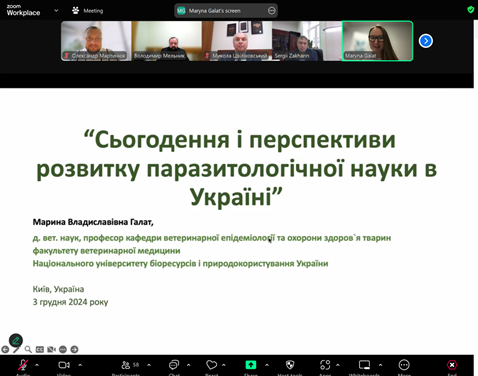Viewport: 478px width, 376px height.
Task: Click the green annotation pencil button
Action: click(x=16, y=341)
